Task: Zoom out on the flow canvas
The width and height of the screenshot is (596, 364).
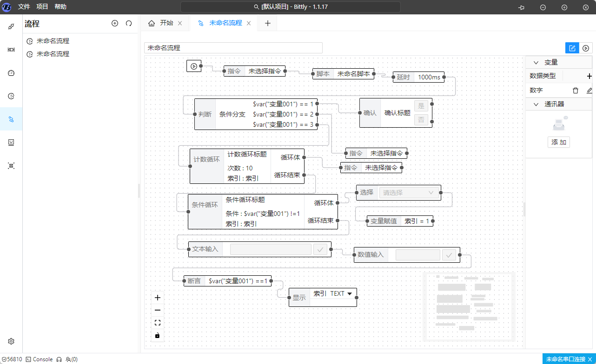Action: [157, 310]
